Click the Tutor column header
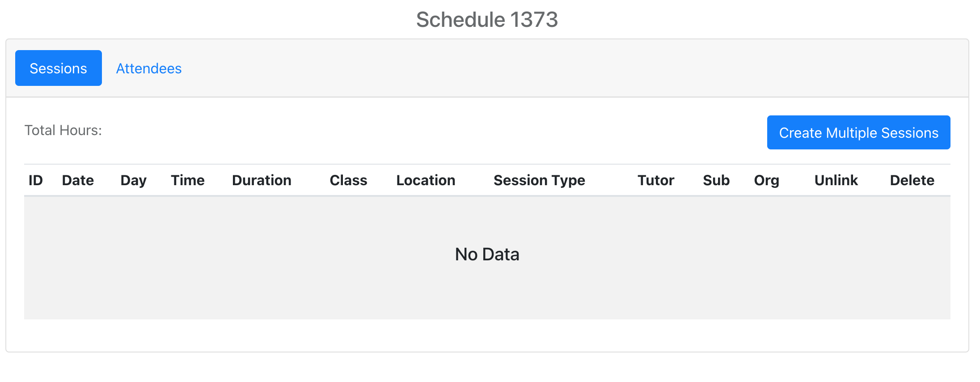The image size is (980, 382). click(x=655, y=180)
